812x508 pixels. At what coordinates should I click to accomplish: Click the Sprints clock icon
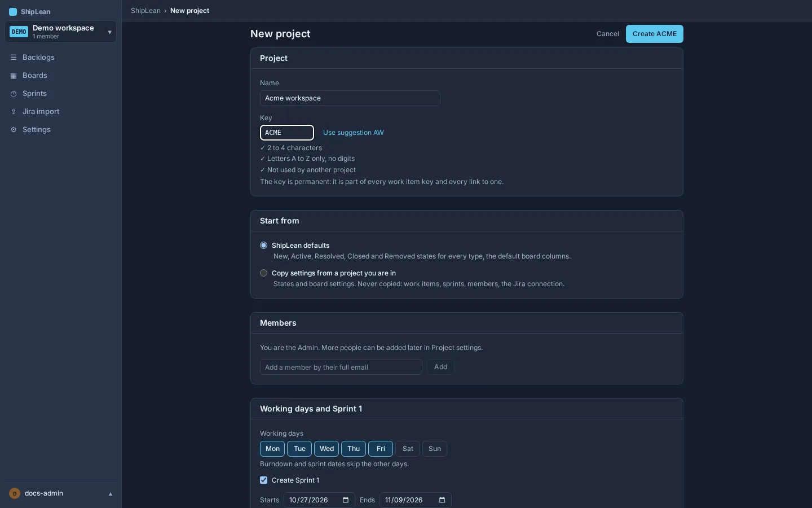(14, 94)
